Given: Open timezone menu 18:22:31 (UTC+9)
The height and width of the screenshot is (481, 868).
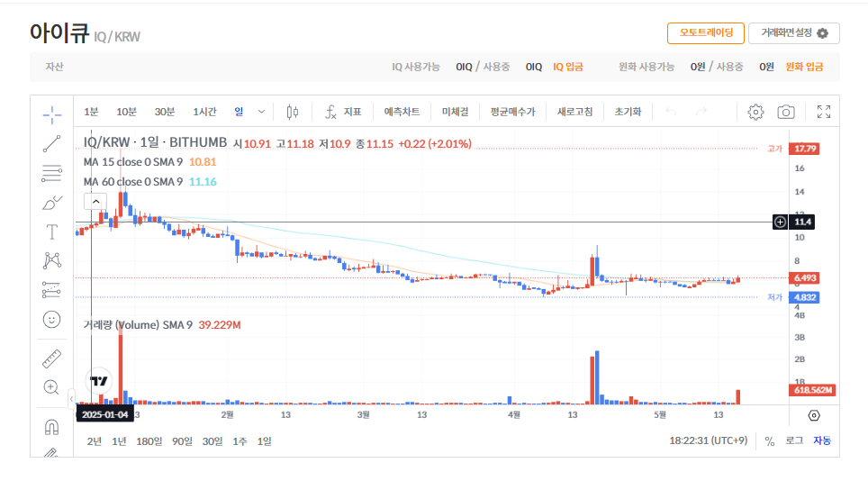Looking at the screenshot, I should [x=708, y=440].
